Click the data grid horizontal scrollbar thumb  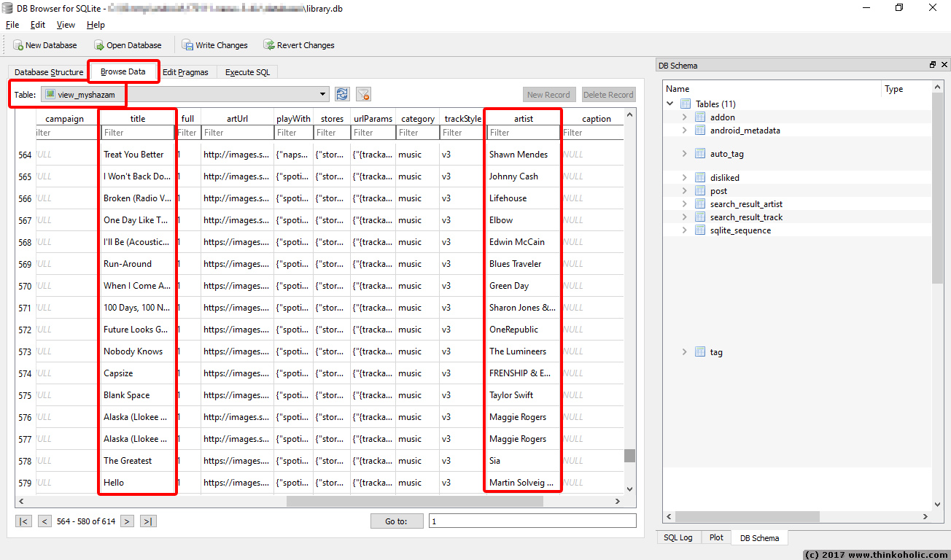(414, 502)
